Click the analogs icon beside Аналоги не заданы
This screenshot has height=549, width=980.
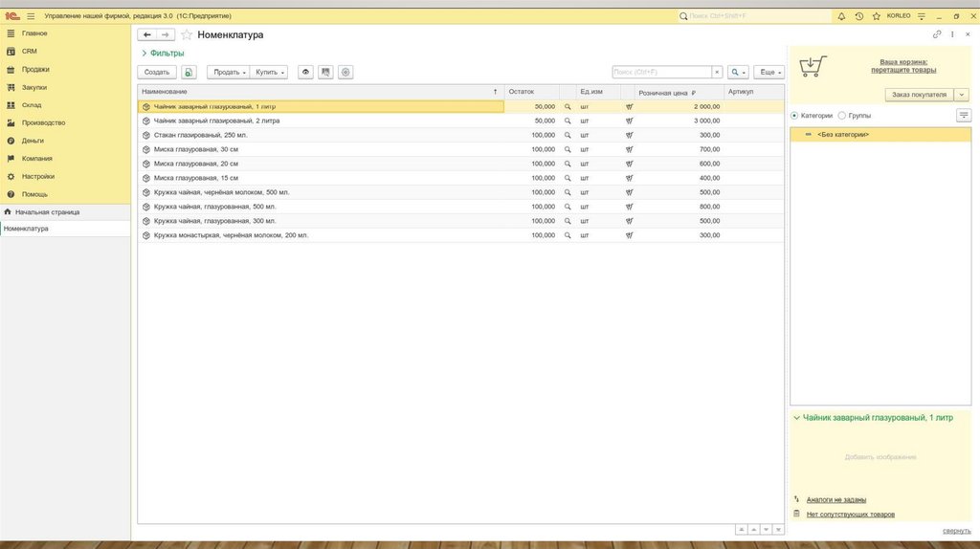(796, 499)
